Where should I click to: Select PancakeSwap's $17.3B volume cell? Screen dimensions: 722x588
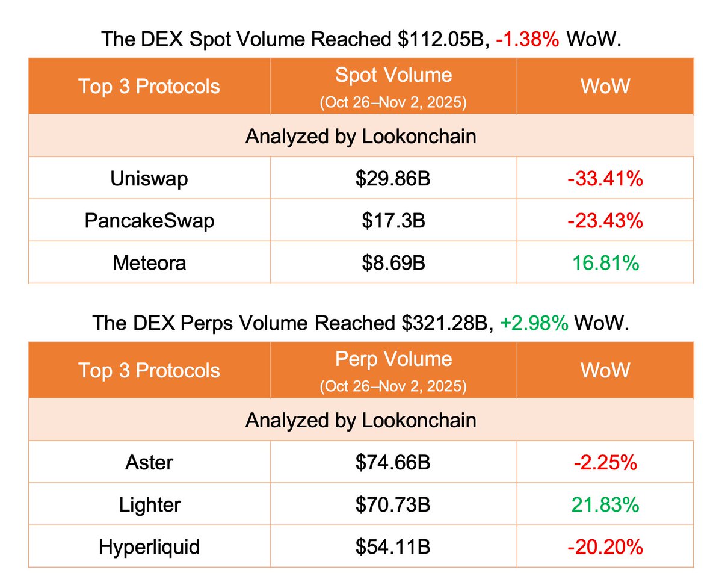pyautogui.click(x=393, y=220)
